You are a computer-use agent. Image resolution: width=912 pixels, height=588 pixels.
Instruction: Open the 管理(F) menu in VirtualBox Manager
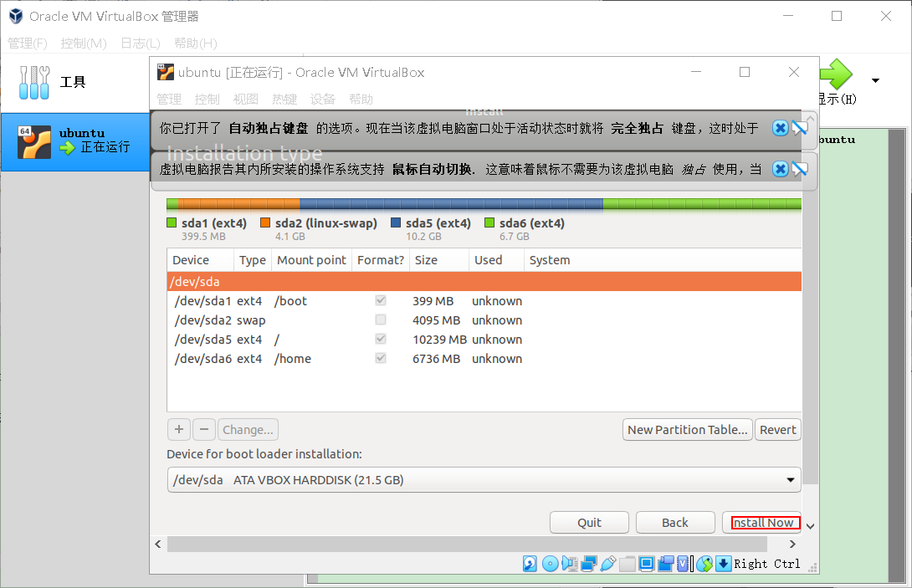coord(28,43)
